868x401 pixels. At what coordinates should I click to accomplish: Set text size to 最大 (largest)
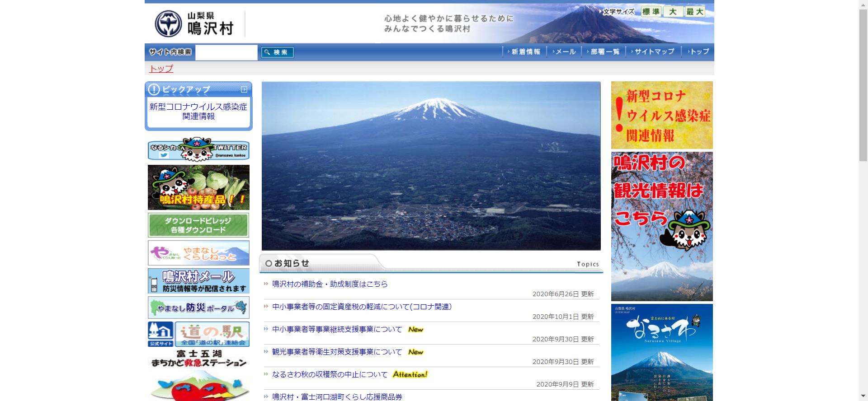pyautogui.click(x=695, y=12)
